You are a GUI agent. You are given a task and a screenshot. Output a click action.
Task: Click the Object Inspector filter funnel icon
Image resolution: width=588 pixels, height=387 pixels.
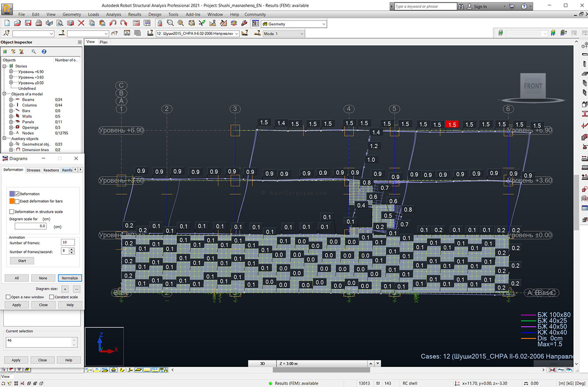click(x=13, y=52)
